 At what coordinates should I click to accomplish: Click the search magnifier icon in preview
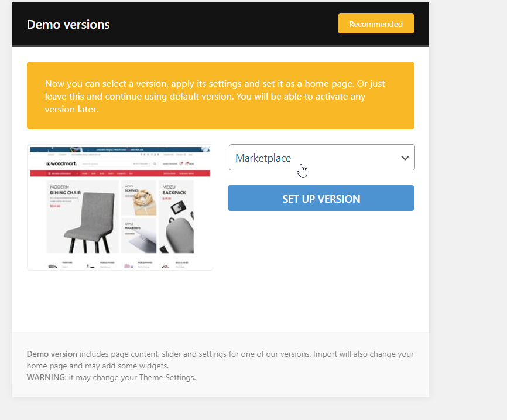coord(153,164)
